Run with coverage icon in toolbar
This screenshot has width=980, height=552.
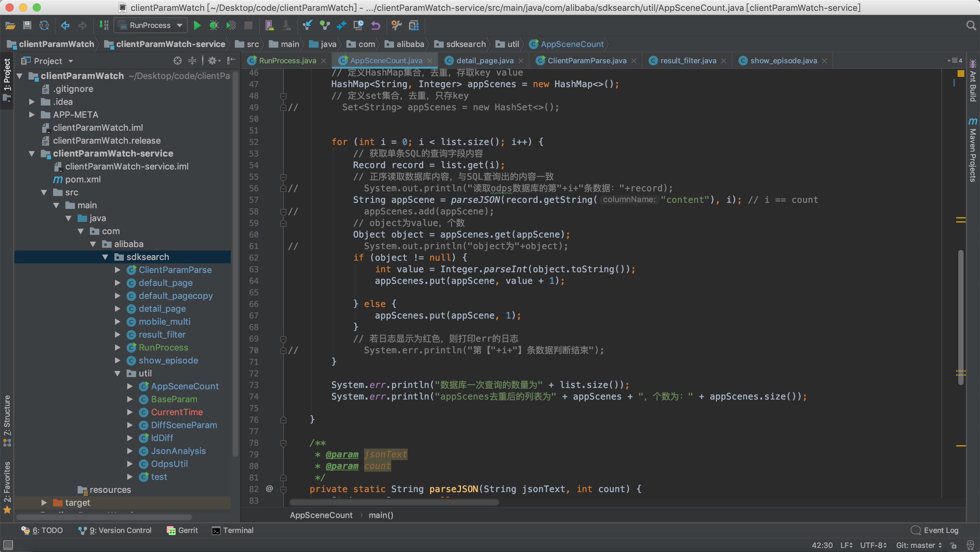tap(231, 26)
